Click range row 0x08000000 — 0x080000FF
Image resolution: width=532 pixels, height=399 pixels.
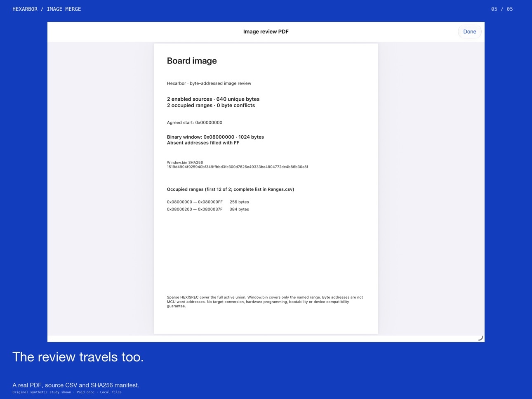[208, 202]
